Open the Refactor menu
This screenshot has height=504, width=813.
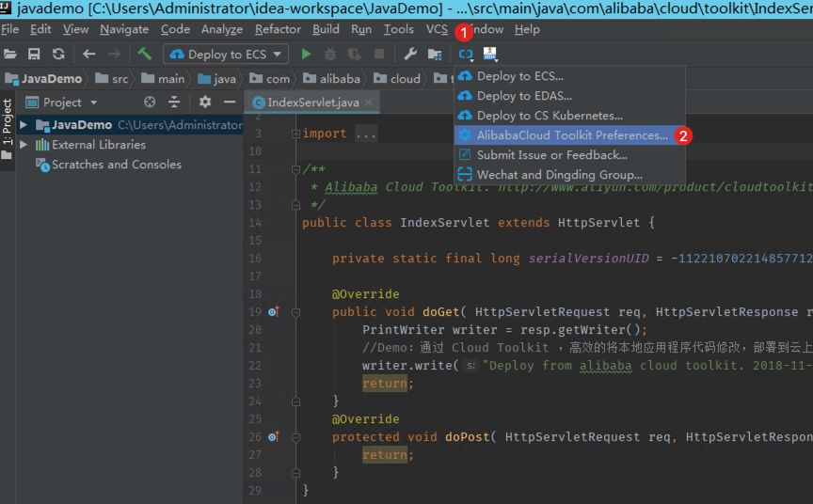(278, 29)
